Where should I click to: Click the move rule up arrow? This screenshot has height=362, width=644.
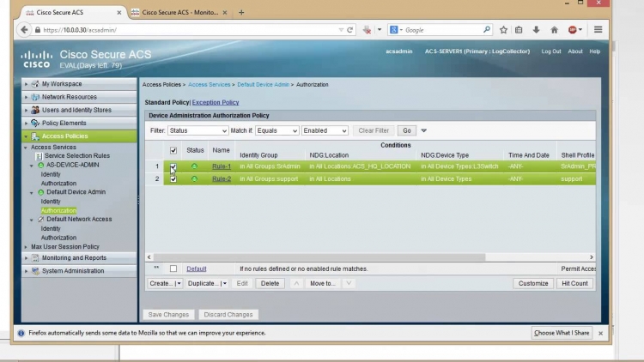(296, 283)
